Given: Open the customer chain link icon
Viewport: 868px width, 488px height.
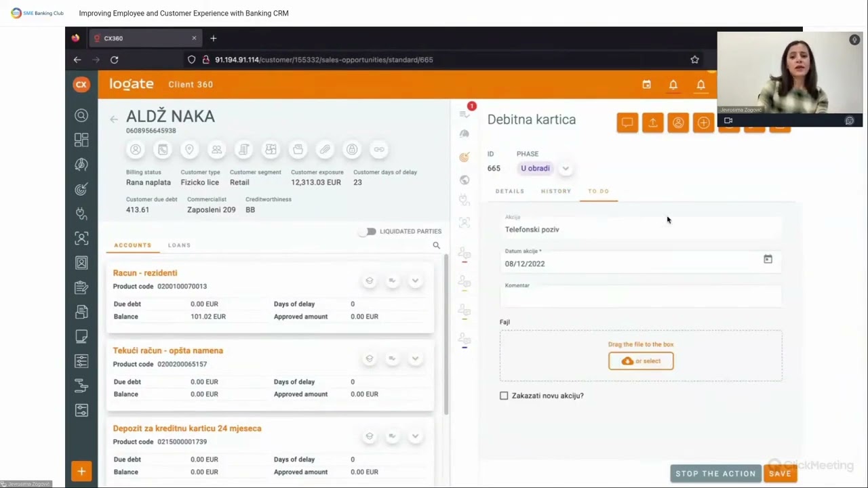Looking at the screenshot, I should tap(379, 150).
